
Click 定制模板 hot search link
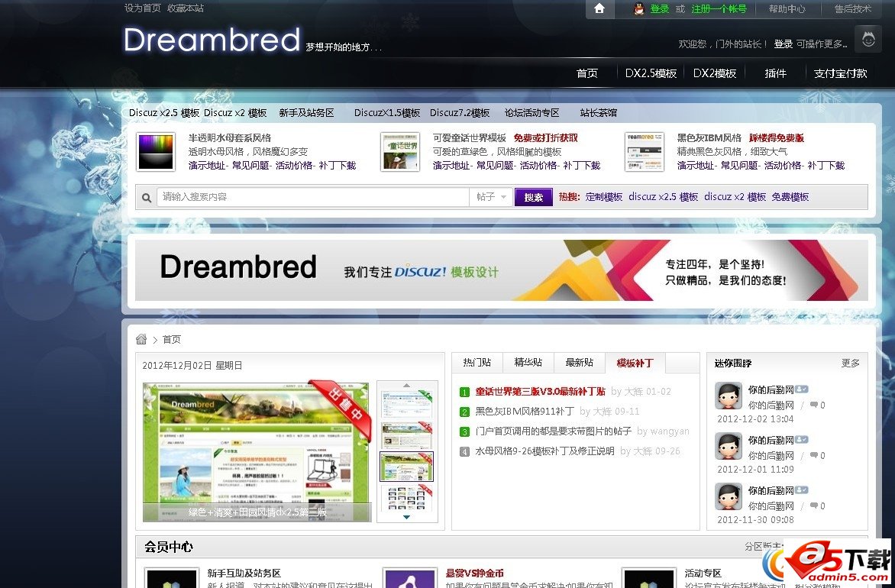[x=604, y=197]
